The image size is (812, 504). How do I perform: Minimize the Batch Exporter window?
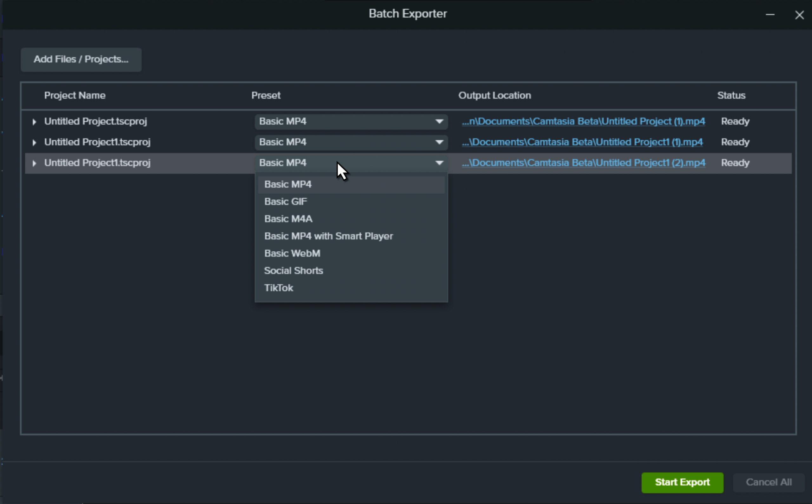point(770,15)
